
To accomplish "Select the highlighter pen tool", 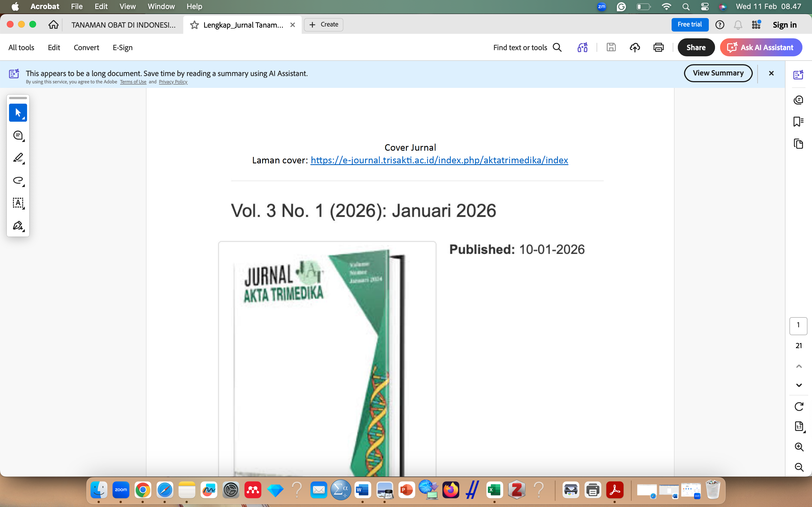I will pos(18,158).
